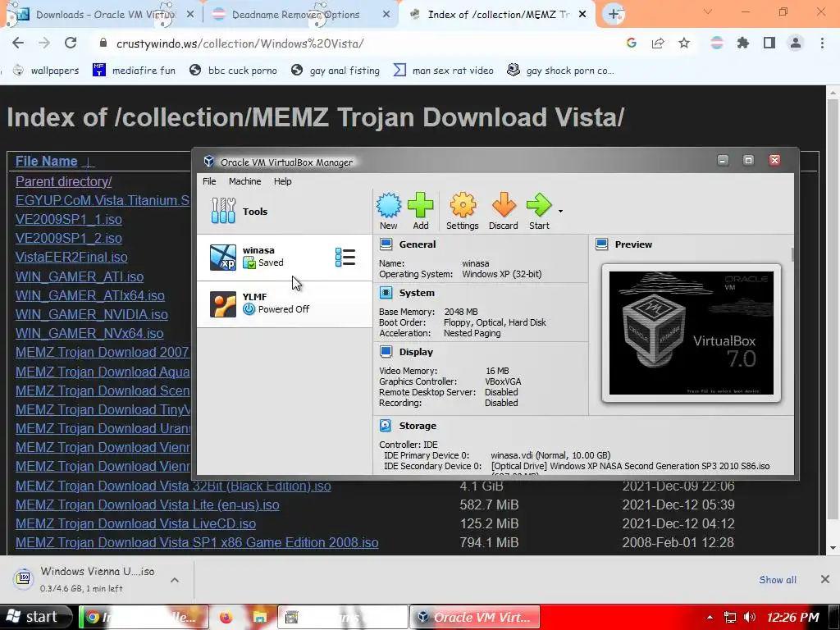Open the wallpapers bookmark
Viewport: 840px width, 630px height.
46,71
